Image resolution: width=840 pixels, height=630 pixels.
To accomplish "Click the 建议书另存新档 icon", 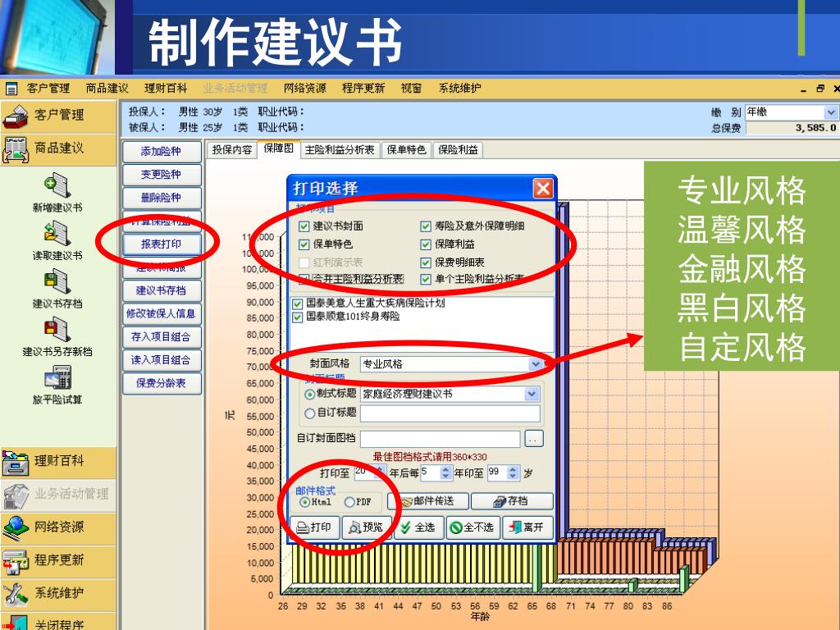I will [57, 330].
